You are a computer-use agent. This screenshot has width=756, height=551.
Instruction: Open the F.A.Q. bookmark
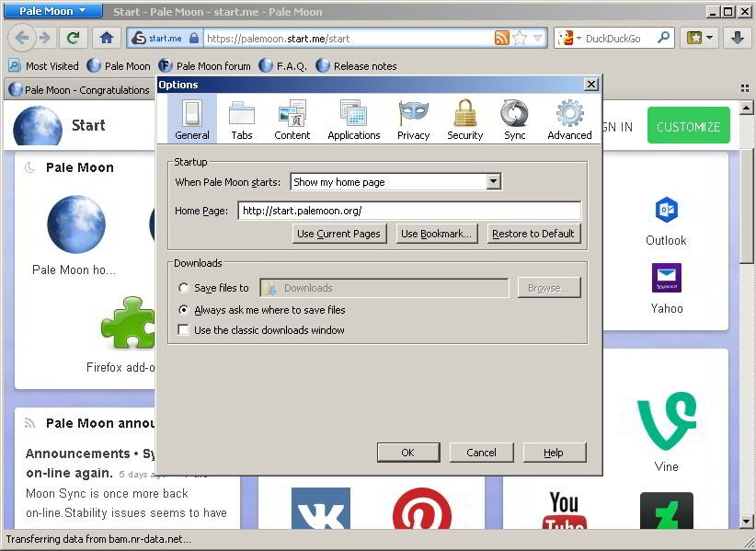point(283,66)
